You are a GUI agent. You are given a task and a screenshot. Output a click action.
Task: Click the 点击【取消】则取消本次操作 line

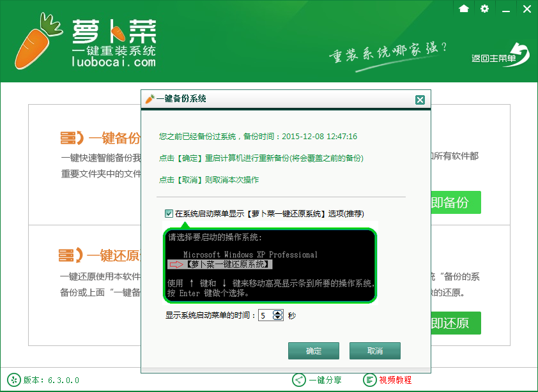pyautogui.click(x=209, y=179)
